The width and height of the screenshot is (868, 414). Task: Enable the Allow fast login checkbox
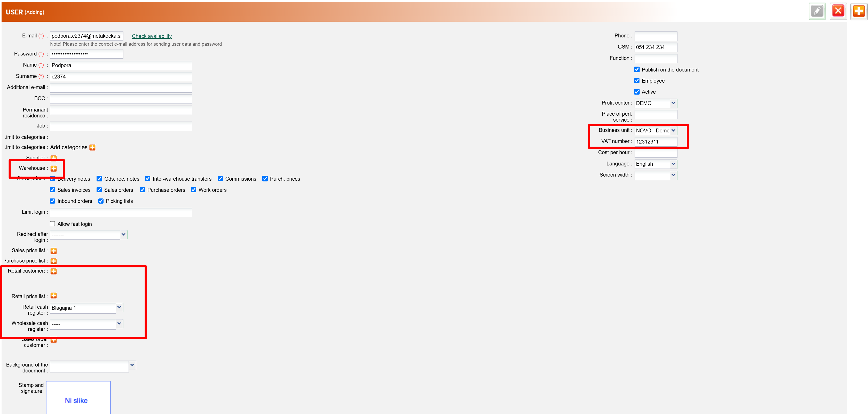click(x=53, y=224)
